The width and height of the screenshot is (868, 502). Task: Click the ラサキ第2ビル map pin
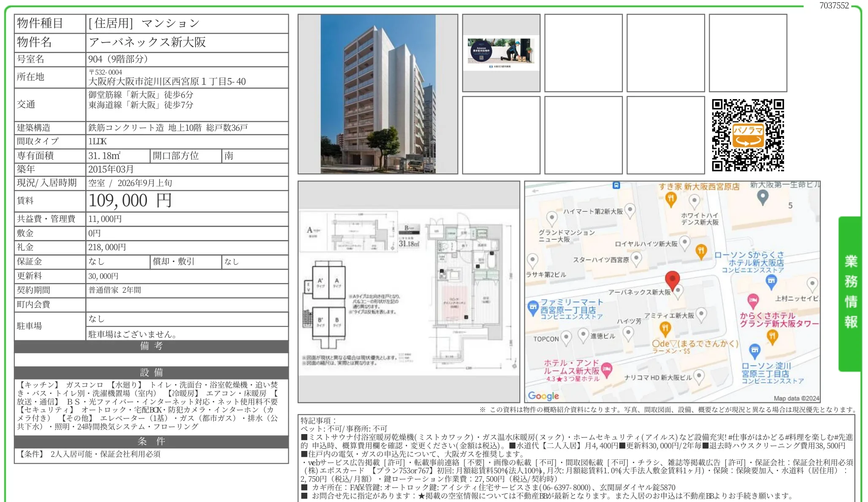coord(533,261)
